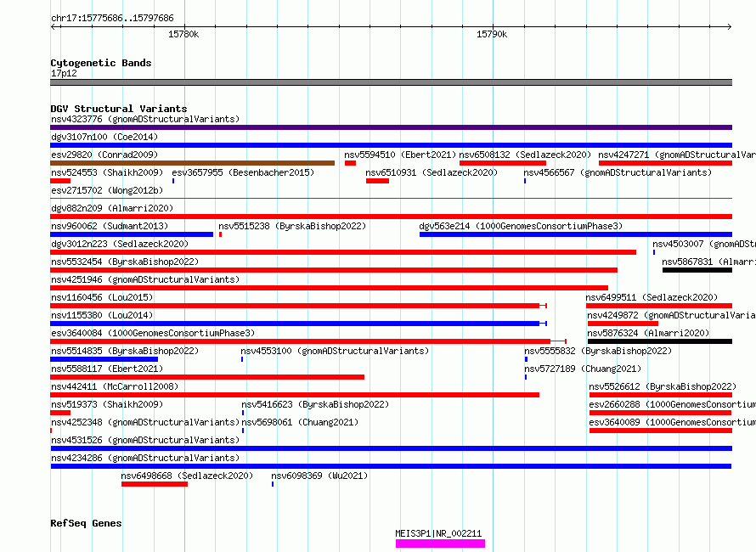
Task: Click the blue nsv960062 variant bar
Action: click(132, 234)
